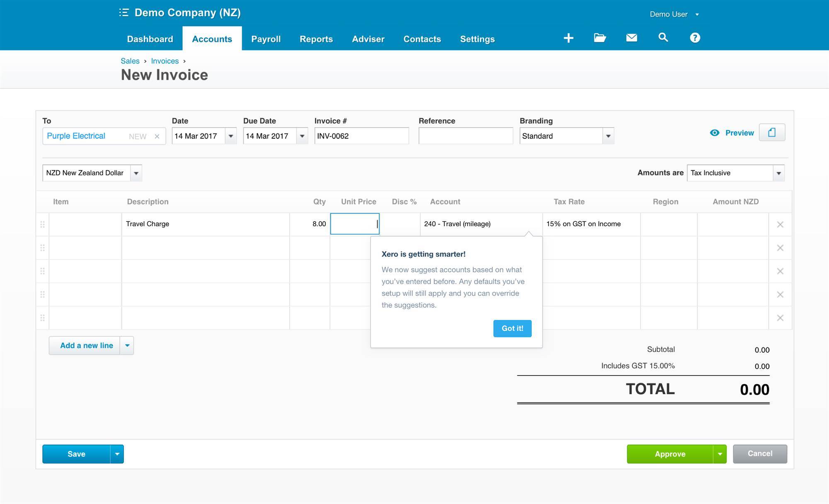Viewport: 829px width, 504px height.
Task: Click the Invoice number INV-0062 input field
Action: pos(361,136)
